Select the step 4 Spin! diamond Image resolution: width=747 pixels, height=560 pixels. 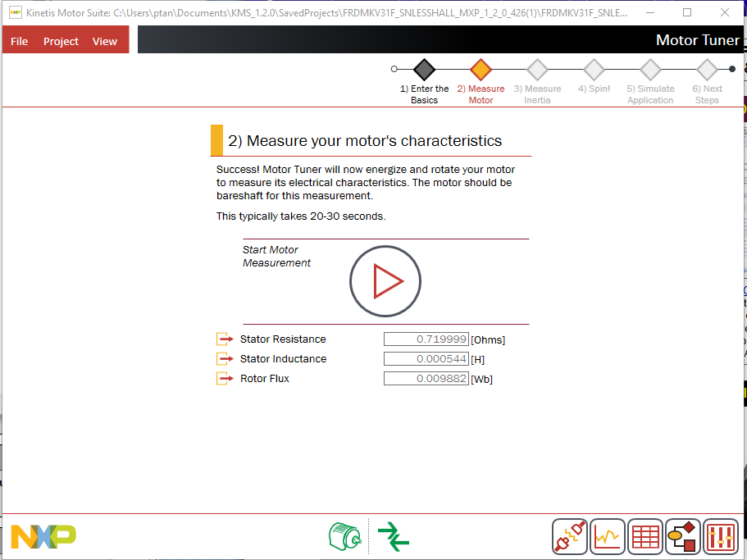tap(594, 70)
